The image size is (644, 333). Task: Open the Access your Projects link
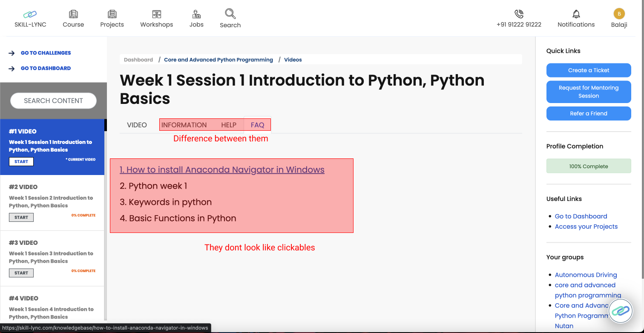click(x=586, y=227)
